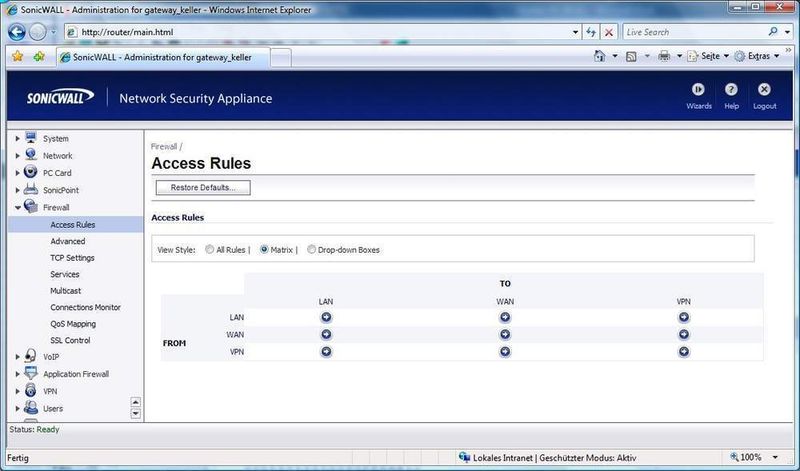Open the LAN to LAN rules arrow
The image size is (800, 471).
[326, 317]
